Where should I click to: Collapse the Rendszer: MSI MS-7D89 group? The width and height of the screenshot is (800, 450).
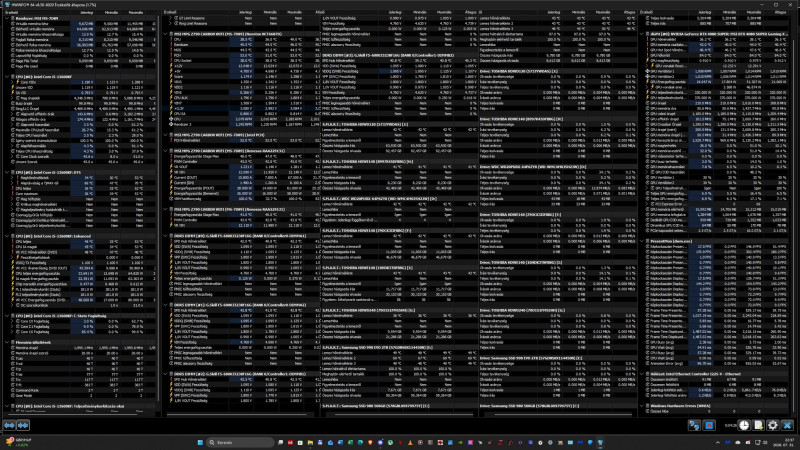7,18
